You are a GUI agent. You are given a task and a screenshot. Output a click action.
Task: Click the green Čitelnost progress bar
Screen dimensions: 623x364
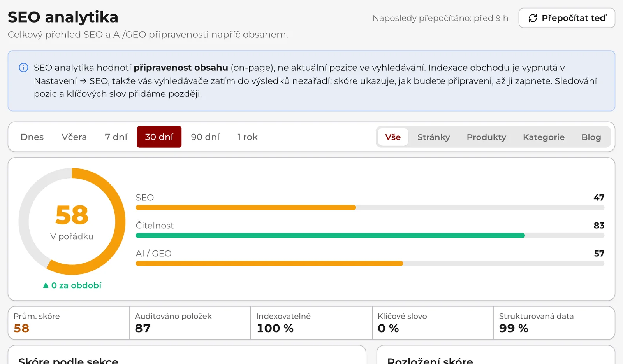(370, 236)
